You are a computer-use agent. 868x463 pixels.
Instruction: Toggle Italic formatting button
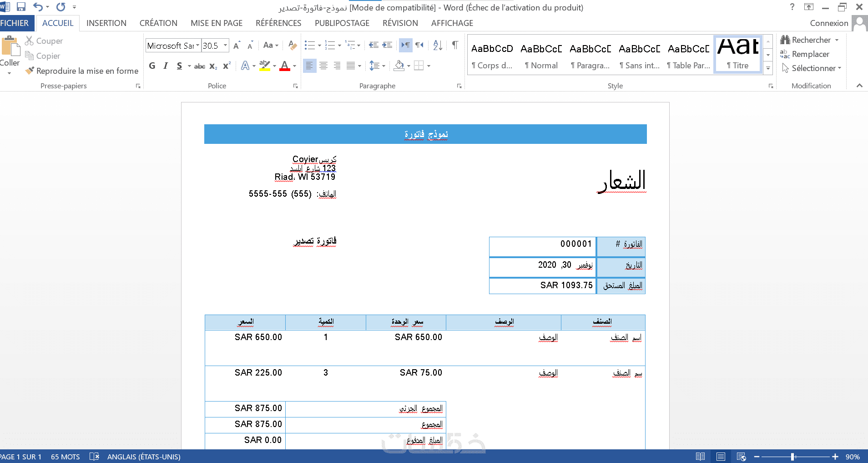166,66
